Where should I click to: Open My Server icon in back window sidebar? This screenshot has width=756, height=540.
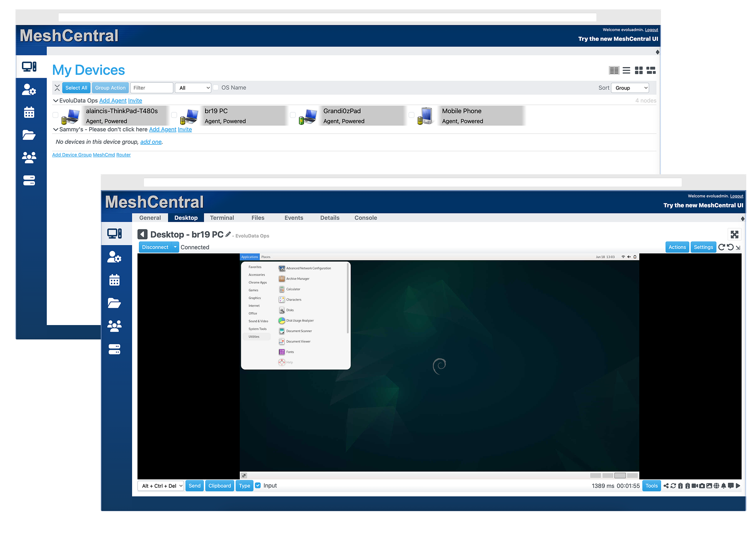point(29,180)
